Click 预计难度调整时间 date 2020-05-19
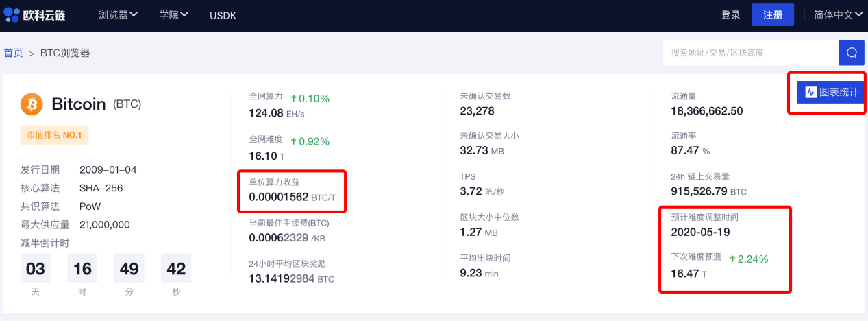868x321 pixels. click(x=700, y=232)
